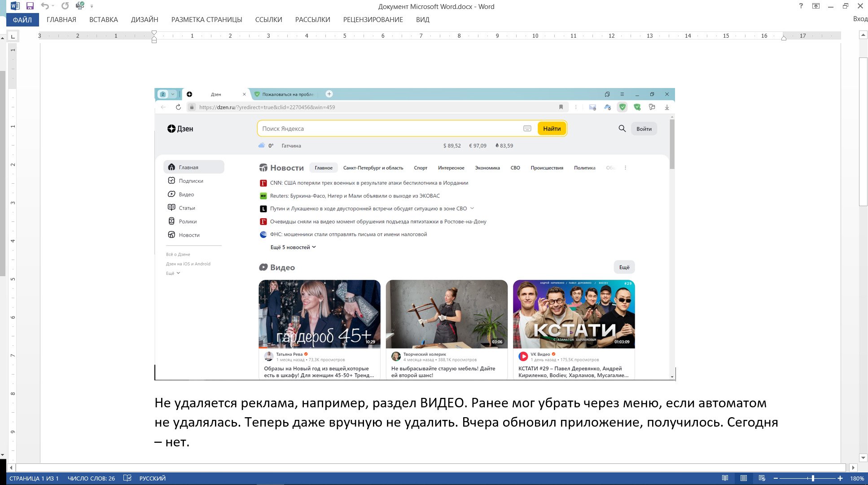This screenshot has width=868, height=485.
Task: Click the Вход sign-in link
Action: click(860, 18)
